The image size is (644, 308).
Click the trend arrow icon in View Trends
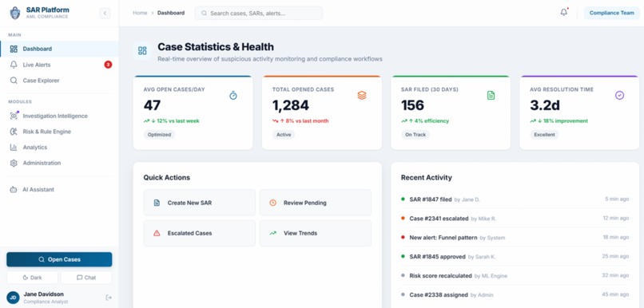tap(272, 233)
